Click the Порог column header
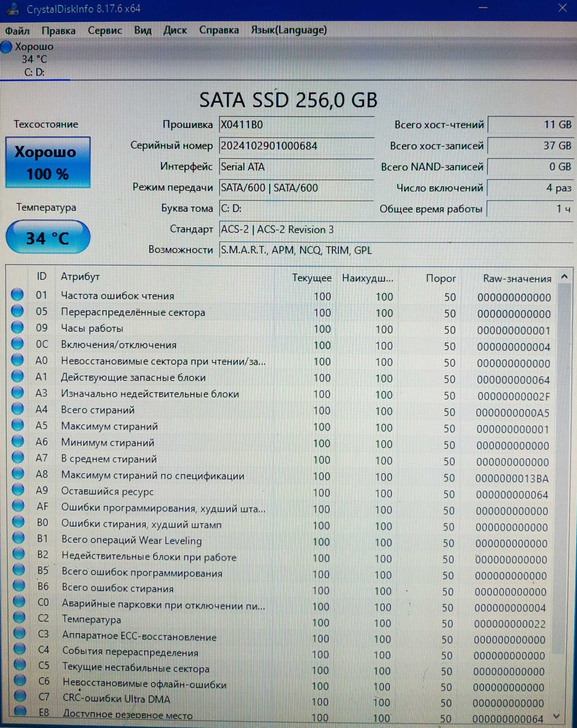The width and height of the screenshot is (577, 728). click(441, 279)
